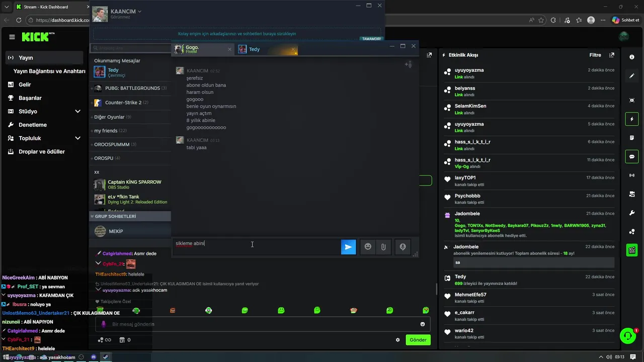Open Discord icon in the Windows taskbar
Image resolution: width=644 pixels, height=362 pixels.
(x=93, y=357)
